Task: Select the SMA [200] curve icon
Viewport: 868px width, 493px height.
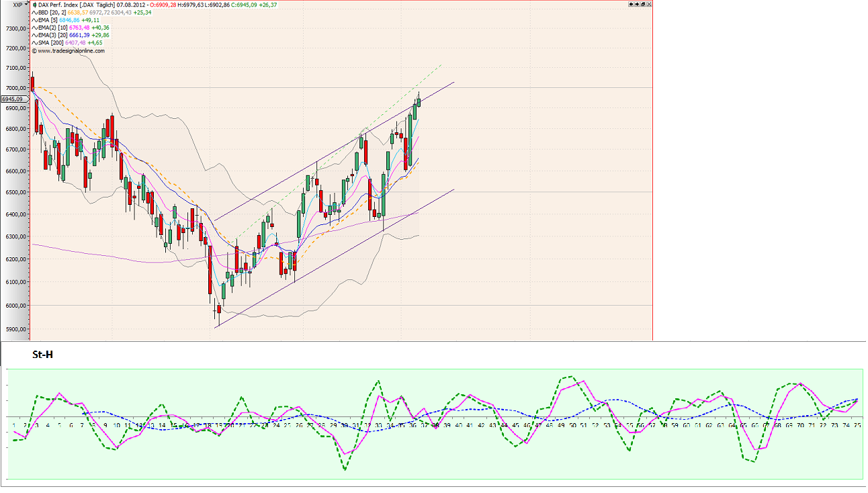Action: (x=35, y=42)
